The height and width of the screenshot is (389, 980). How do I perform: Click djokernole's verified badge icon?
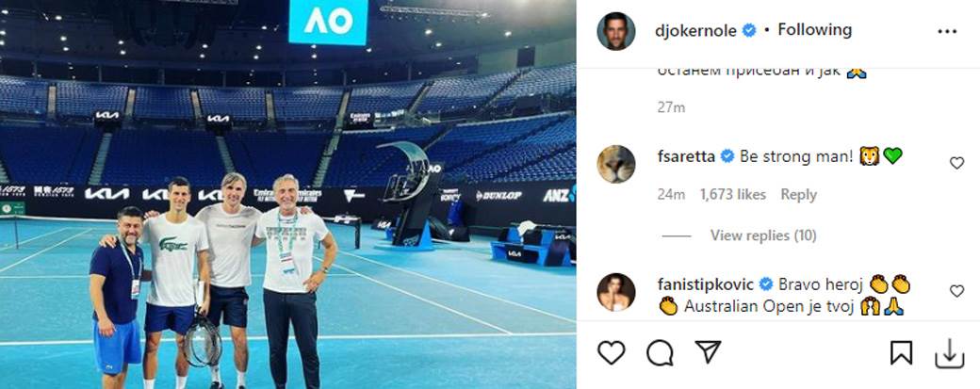pos(748,30)
